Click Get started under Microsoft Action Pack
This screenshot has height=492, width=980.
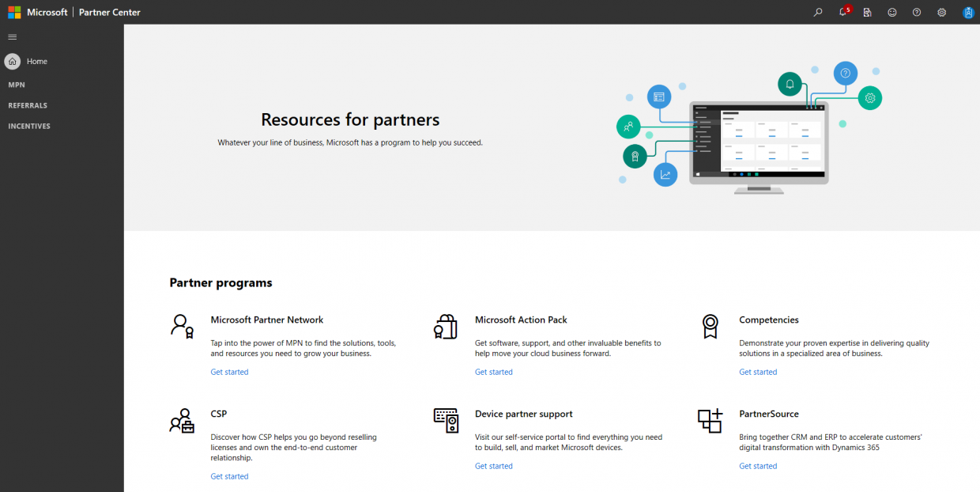coord(494,372)
